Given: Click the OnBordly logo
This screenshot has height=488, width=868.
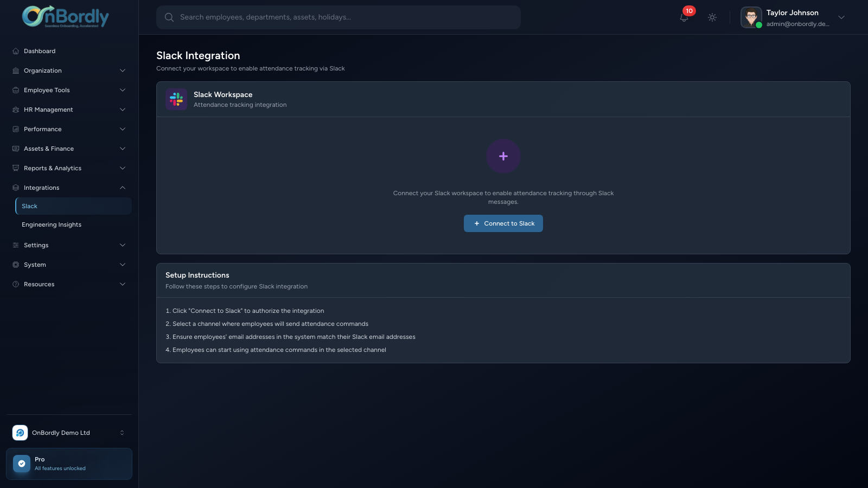Looking at the screenshot, I should (66, 17).
